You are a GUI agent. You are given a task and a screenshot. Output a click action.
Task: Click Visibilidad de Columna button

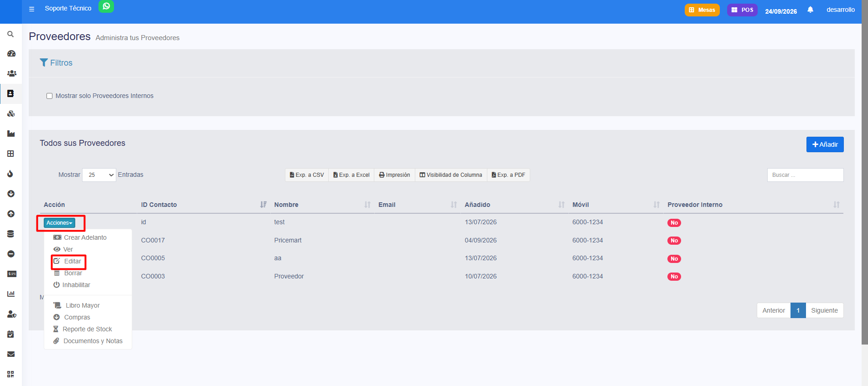451,175
